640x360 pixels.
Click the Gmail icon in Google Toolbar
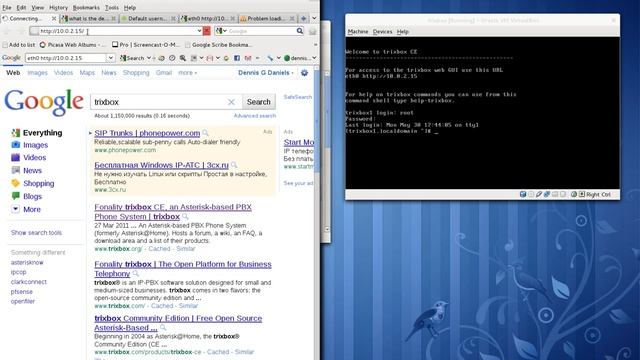click(248, 58)
